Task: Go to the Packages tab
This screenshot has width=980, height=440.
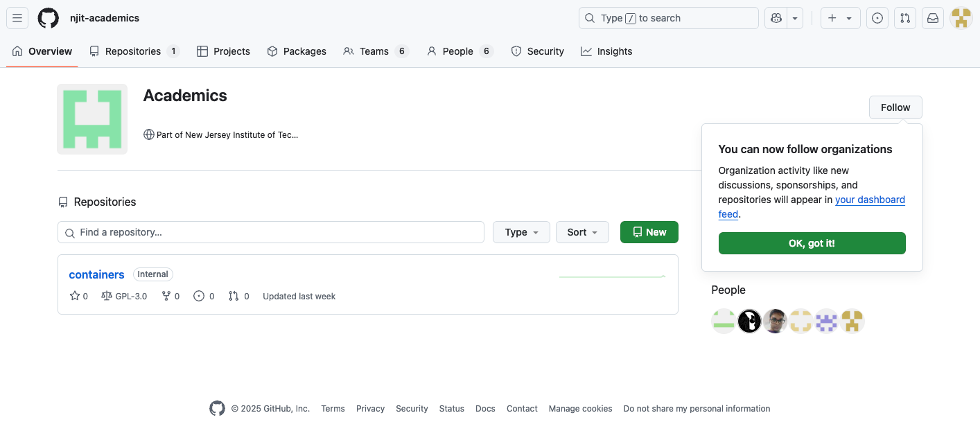Action: (297, 51)
